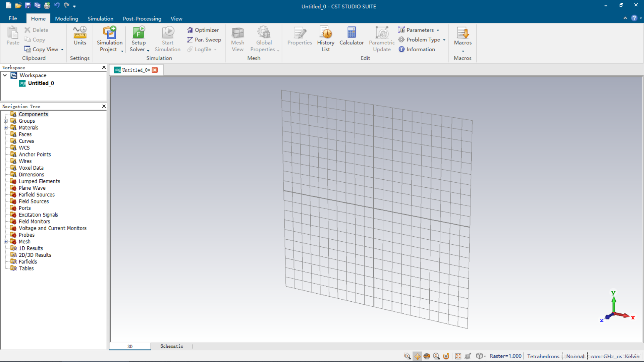Toggle the working plane view icon in status bar

click(468, 356)
